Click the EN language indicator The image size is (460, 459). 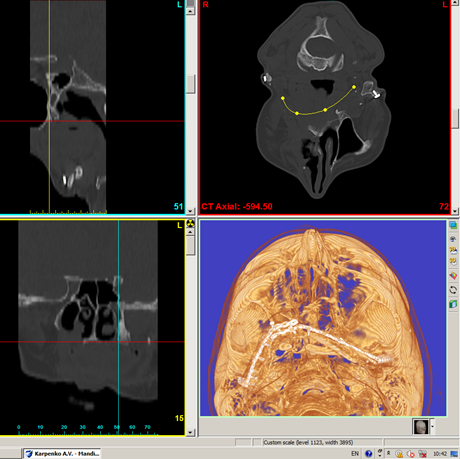355,454
